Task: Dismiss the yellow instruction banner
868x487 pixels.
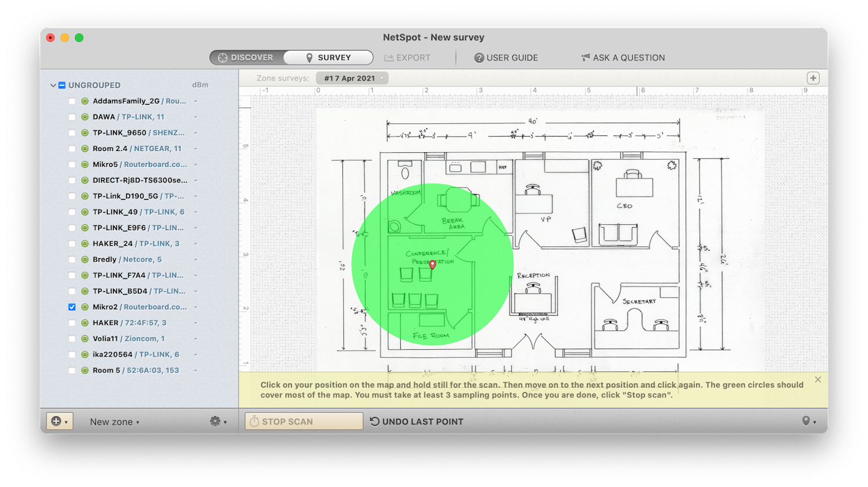Action: tap(818, 379)
